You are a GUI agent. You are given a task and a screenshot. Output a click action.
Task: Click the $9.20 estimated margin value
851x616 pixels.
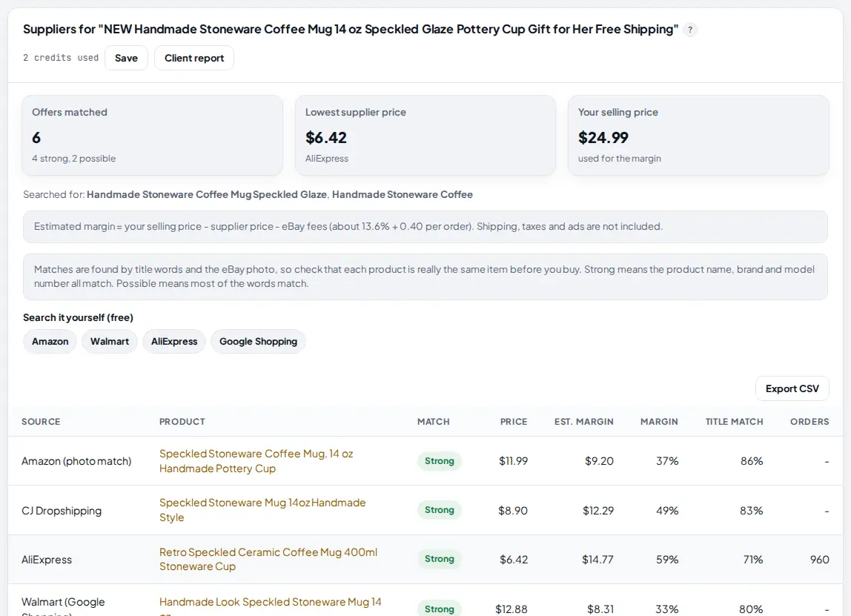click(599, 461)
